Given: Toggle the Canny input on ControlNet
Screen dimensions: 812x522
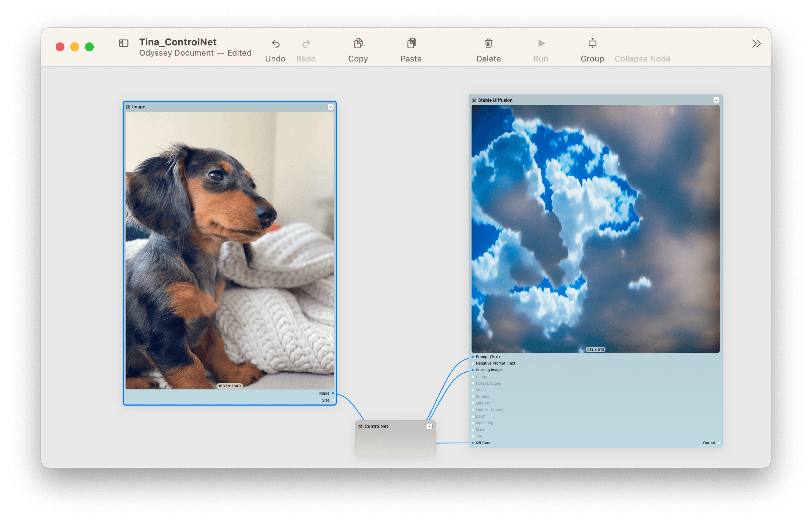Looking at the screenshot, I should pos(473,378).
